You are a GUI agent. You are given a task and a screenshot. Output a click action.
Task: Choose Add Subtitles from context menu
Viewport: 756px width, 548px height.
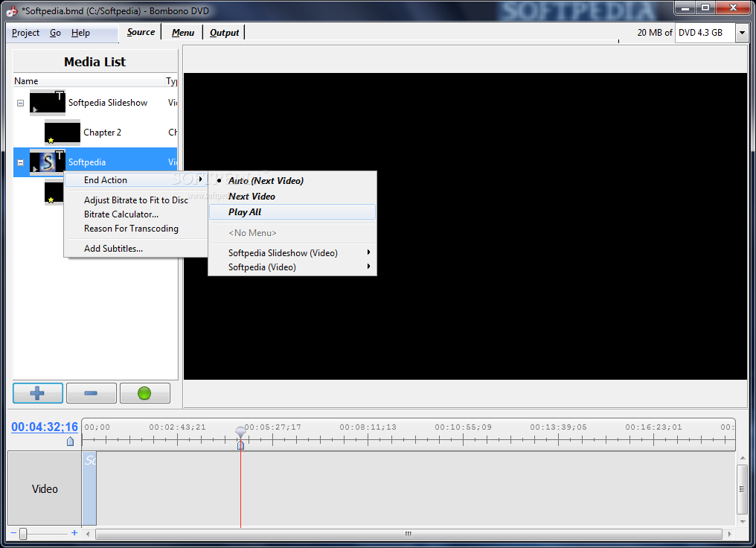coord(136,249)
